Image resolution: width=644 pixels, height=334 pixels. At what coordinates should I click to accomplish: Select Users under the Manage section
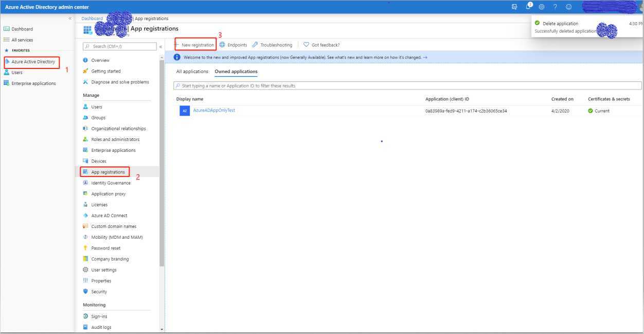tap(97, 107)
